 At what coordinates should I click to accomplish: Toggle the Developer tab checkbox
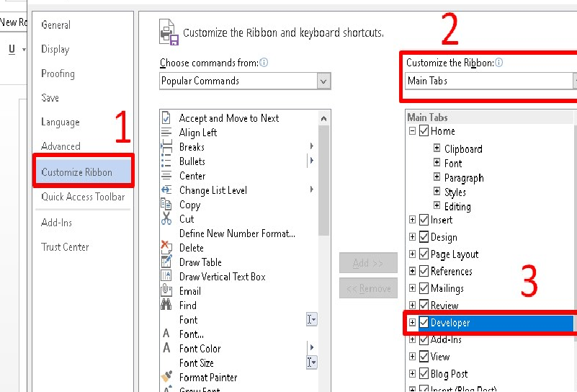(424, 322)
